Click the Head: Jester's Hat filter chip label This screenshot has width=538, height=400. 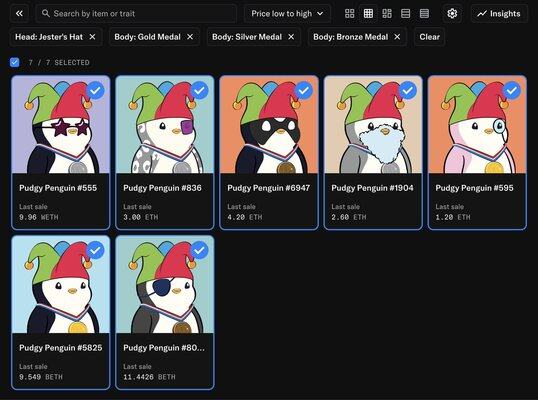coord(49,37)
